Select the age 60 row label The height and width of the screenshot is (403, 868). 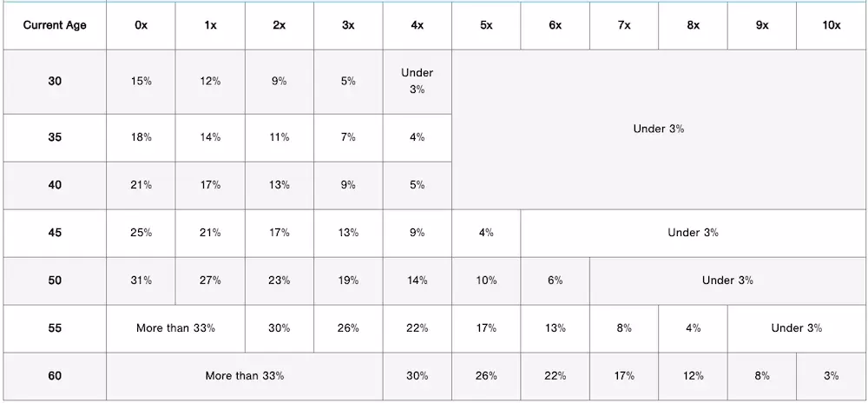55,376
